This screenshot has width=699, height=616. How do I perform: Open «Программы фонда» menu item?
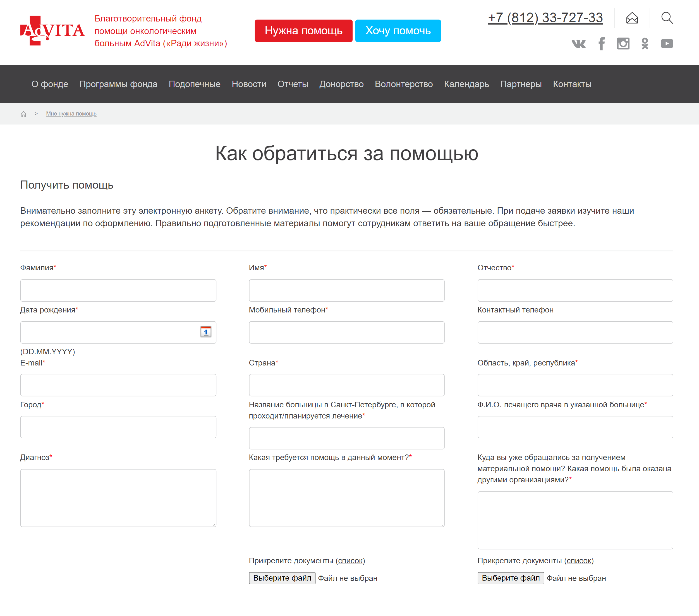click(x=118, y=84)
